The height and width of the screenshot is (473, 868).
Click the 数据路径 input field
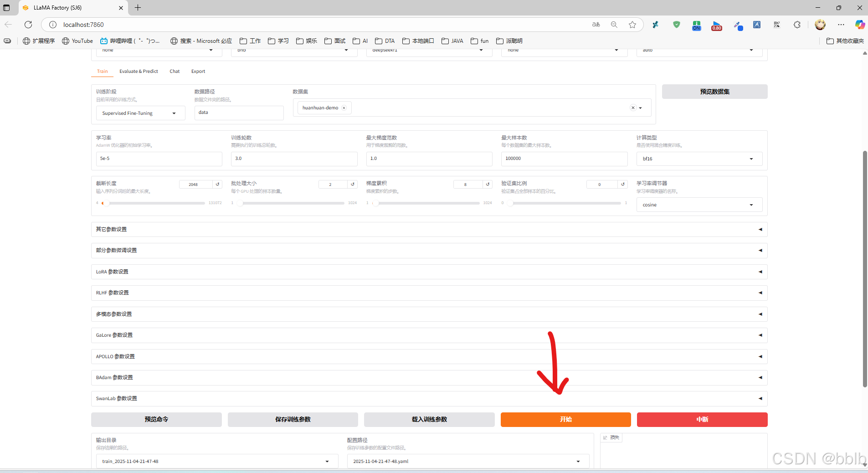pos(239,113)
